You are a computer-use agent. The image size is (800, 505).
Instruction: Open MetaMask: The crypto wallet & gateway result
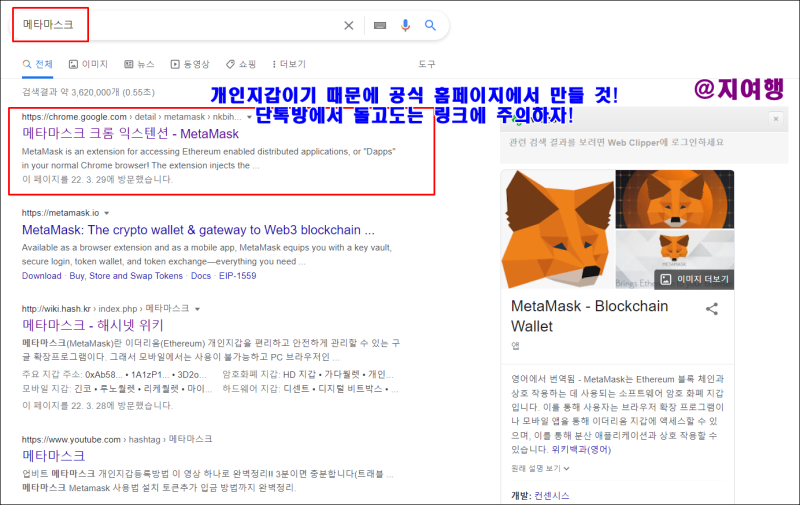coord(198,230)
